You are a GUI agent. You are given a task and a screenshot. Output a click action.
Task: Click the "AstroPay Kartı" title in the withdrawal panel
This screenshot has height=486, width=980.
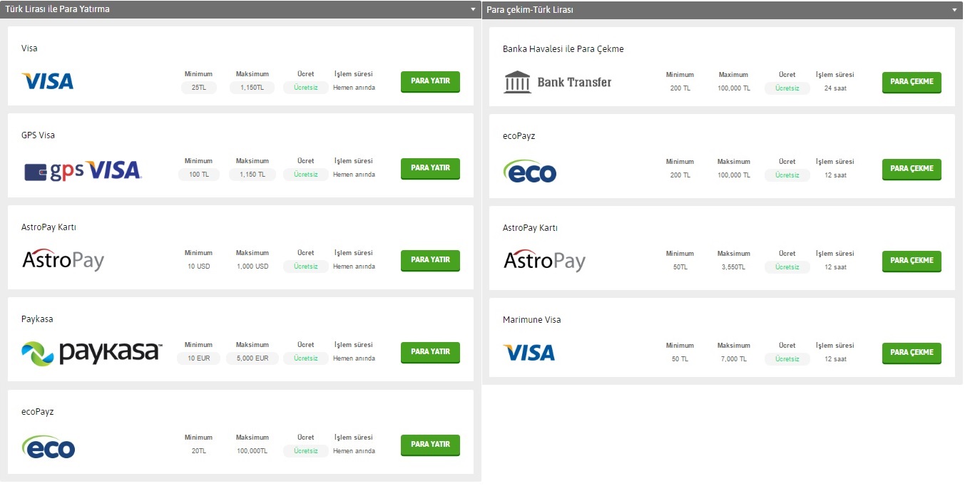click(530, 228)
